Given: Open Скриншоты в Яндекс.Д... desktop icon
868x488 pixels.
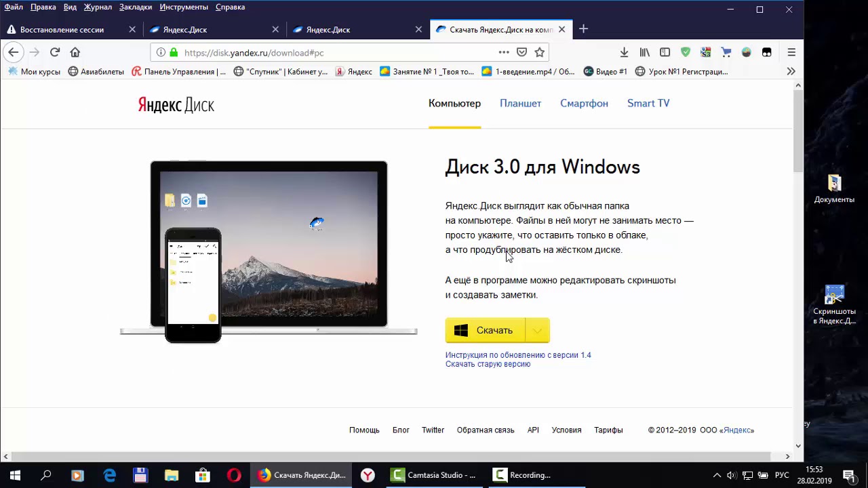Looking at the screenshot, I should [834, 304].
